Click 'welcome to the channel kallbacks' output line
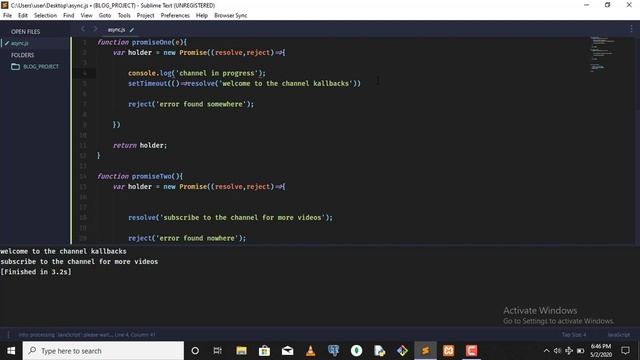 (63, 251)
